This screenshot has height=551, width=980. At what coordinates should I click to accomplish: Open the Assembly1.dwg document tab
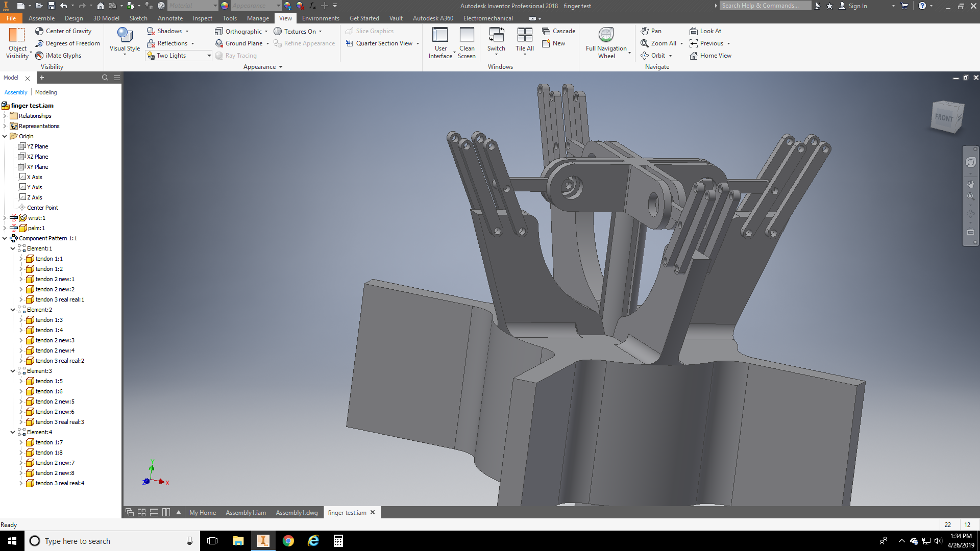tap(297, 513)
